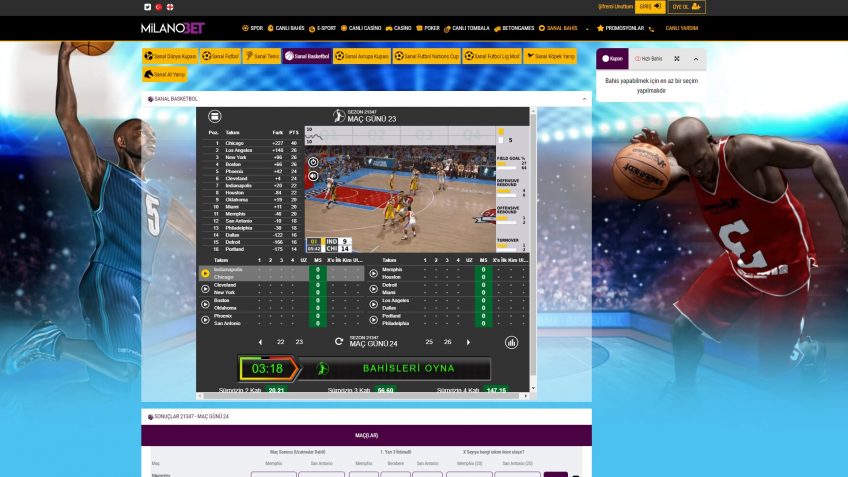The height and width of the screenshot is (477, 848).
Task: Click the Üye Ol sign-up button
Action: pos(687,6)
